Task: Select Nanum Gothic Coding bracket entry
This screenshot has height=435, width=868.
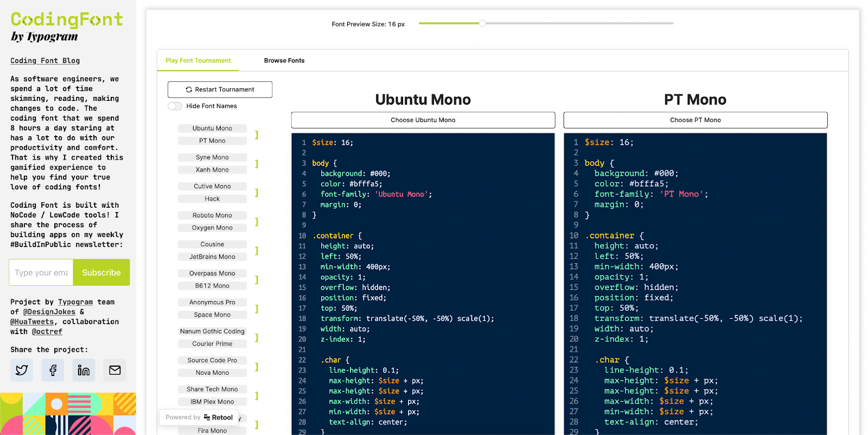Action: (212, 331)
